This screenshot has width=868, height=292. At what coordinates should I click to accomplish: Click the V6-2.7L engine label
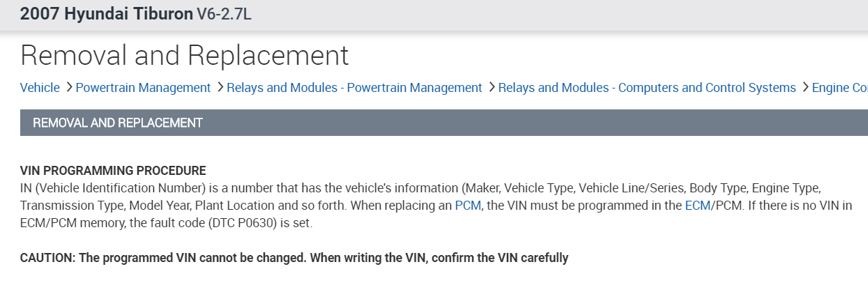pos(224,15)
